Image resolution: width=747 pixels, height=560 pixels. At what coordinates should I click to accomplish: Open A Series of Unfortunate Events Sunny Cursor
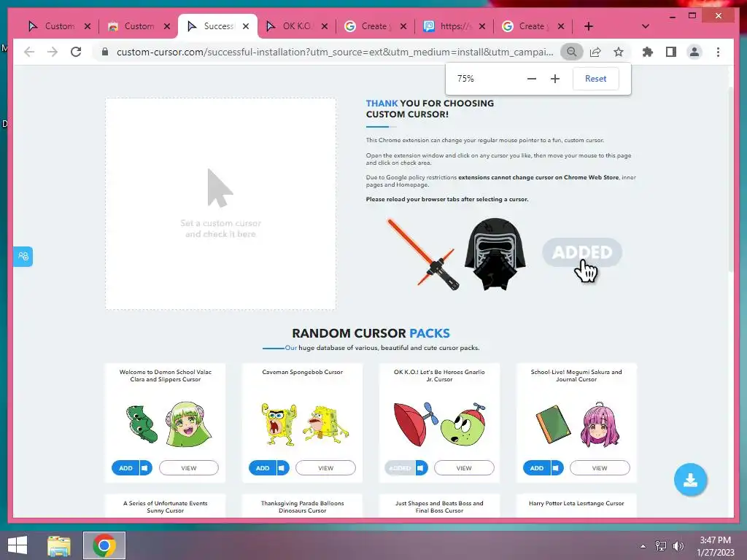(x=166, y=507)
